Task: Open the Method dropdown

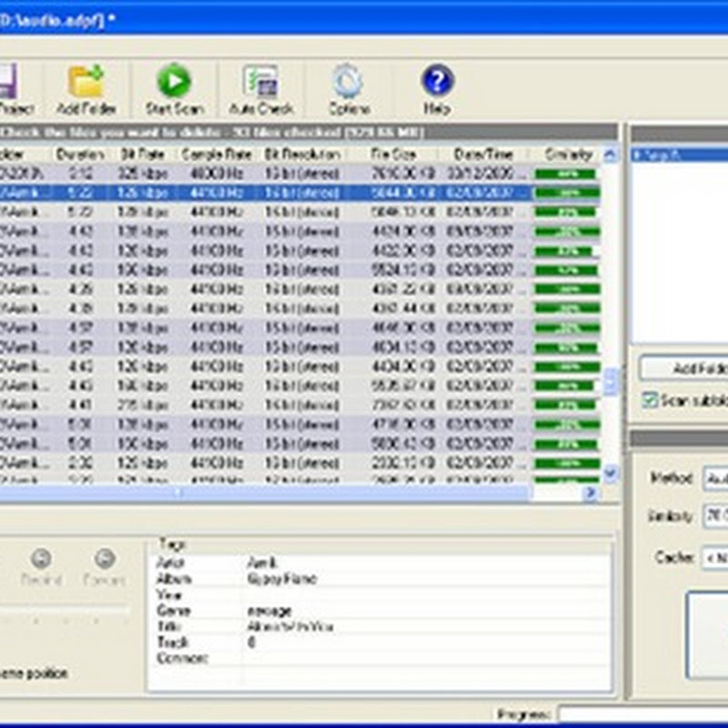Action: [714, 479]
